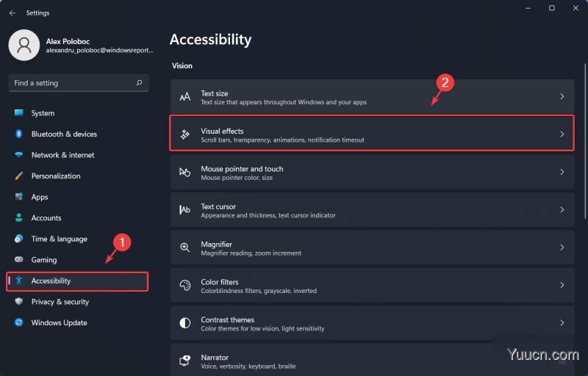Click the Magnifier icon in Vision list
The height and width of the screenshot is (376, 588).
click(x=185, y=247)
